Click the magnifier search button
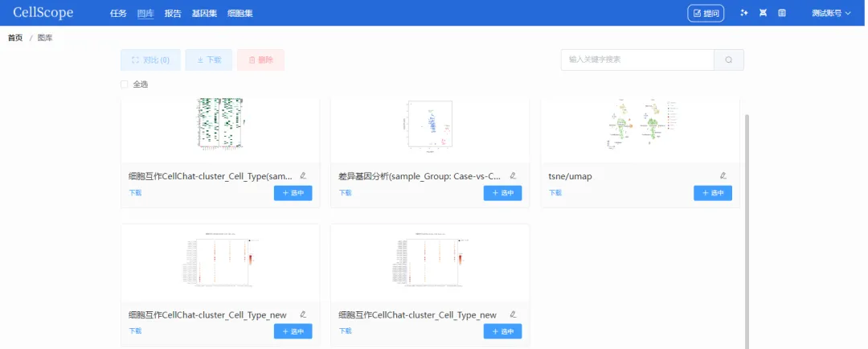This screenshot has width=868, height=349. [x=729, y=60]
